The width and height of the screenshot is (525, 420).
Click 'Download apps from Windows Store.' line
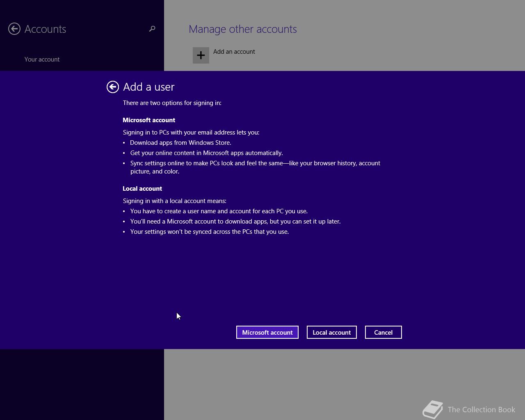(180, 143)
